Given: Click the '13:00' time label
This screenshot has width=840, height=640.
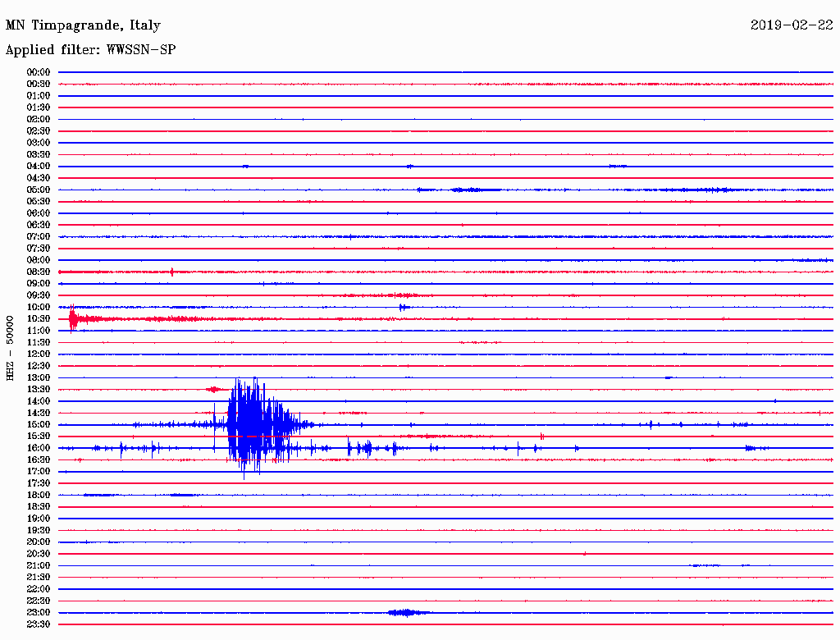Looking at the screenshot, I should [x=38, y=377].
